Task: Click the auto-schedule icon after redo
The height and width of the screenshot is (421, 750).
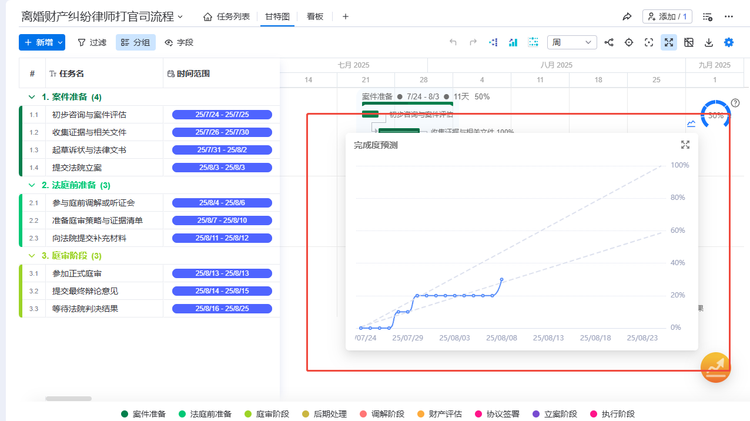Action: pos(493,43)
